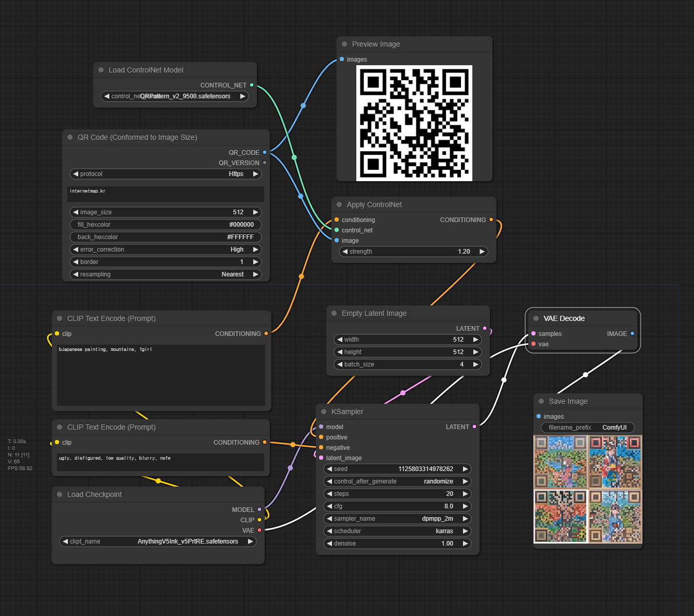Screen dimensions: 694x616
Task: Click the Load Checkpoint VAE output socket
Action: click(259, 530)
